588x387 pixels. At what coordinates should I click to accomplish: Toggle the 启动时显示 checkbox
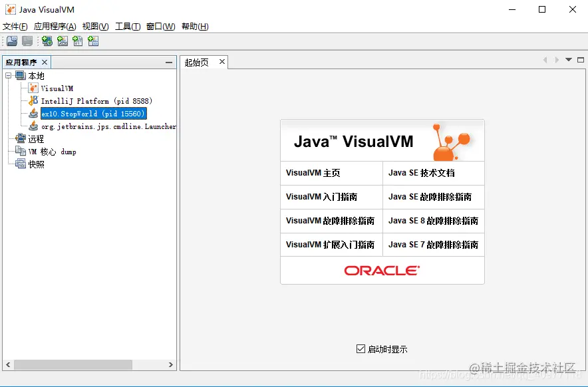click(361, 348)
